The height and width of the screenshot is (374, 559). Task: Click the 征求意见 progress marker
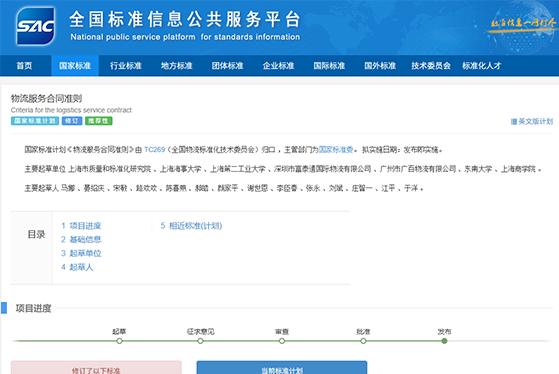(200, 341)
